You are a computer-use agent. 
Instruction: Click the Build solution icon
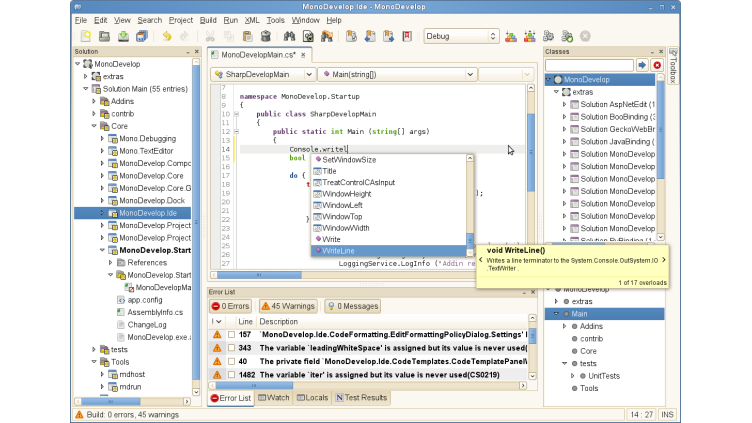[x=511, y=36]
